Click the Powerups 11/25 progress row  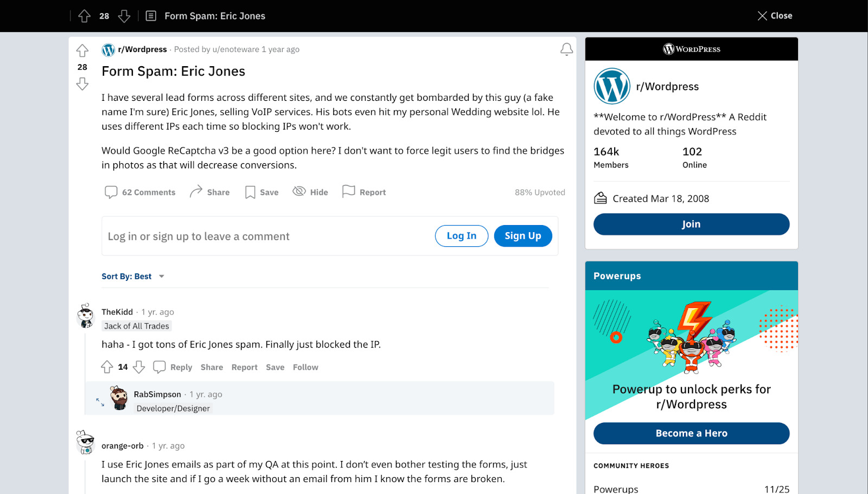[x=692, y=489]
